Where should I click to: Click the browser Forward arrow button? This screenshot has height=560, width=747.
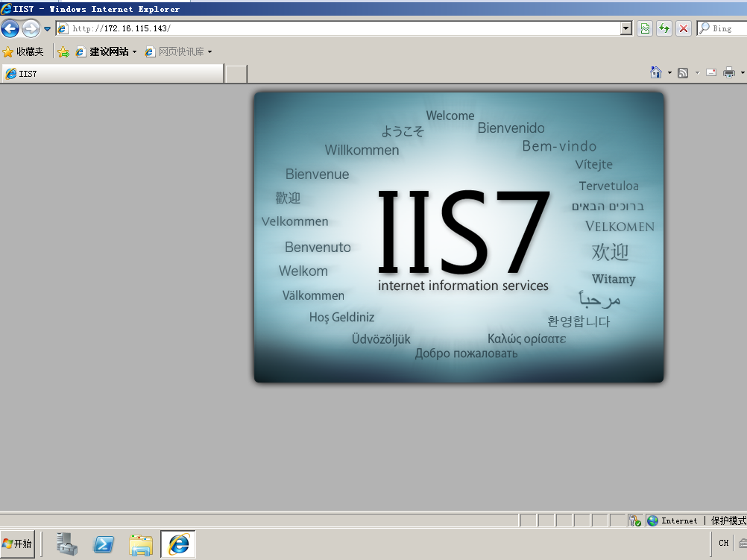click(x=31, y=28)
